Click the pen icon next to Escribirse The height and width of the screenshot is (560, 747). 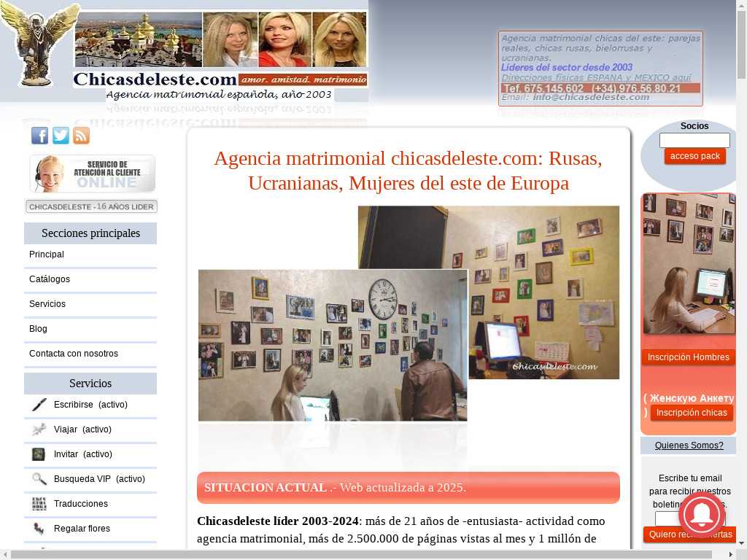39,405
